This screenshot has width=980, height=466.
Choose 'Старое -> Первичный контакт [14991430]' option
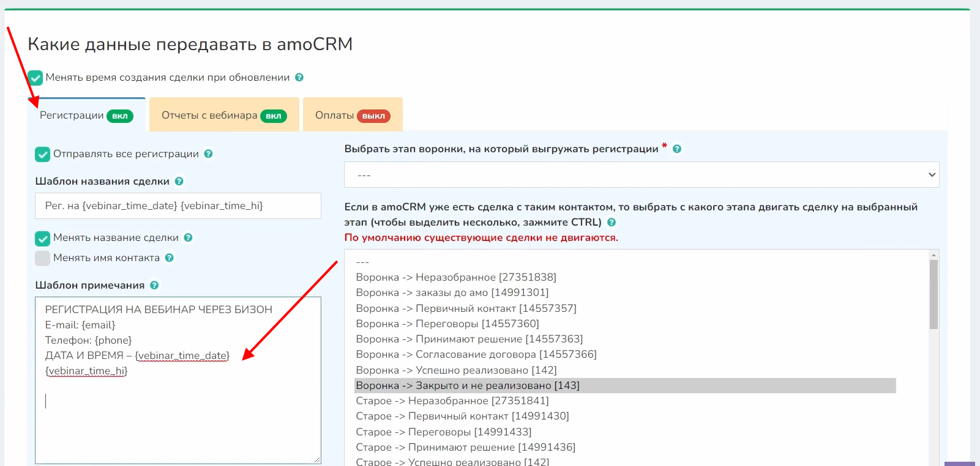pos(462,416)
